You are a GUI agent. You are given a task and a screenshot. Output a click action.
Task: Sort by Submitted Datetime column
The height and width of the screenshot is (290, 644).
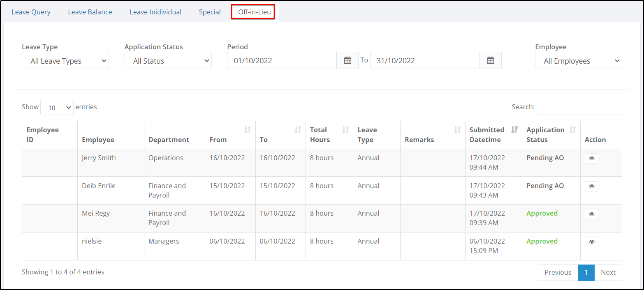[514, 130]
